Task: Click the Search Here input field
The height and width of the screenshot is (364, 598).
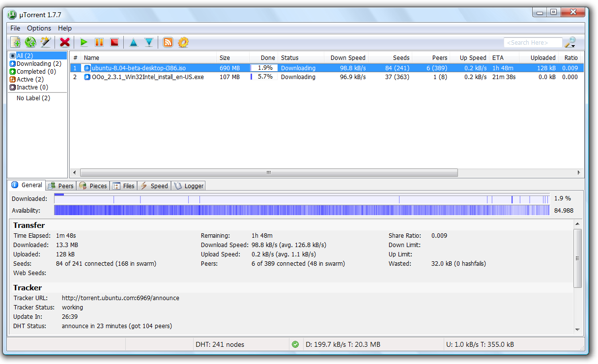Action: (533, 43)
